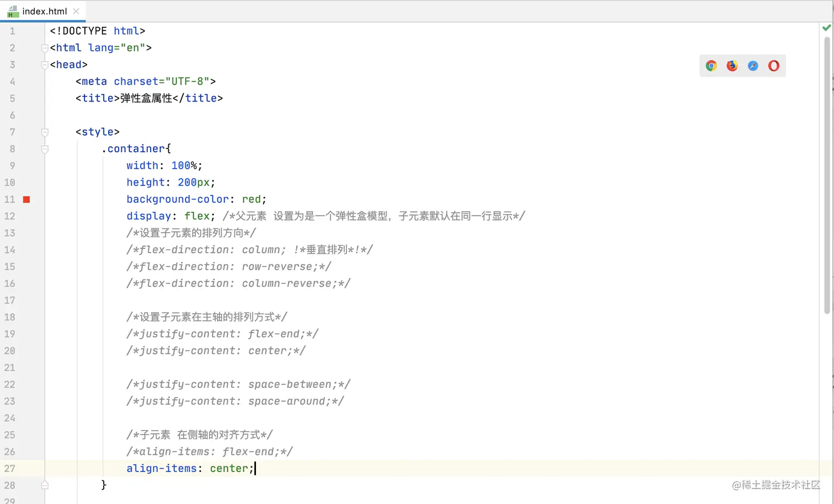The width and height of the screenshot is (834, 504).
Task: Open page in Chrome browser
Action: [711, 66]
